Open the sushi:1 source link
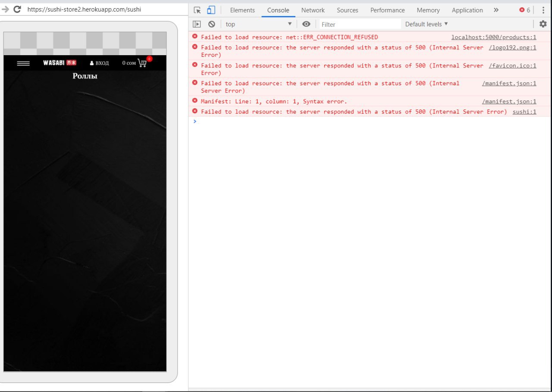This screenshot has width=552, height=392. coord(524,112)
